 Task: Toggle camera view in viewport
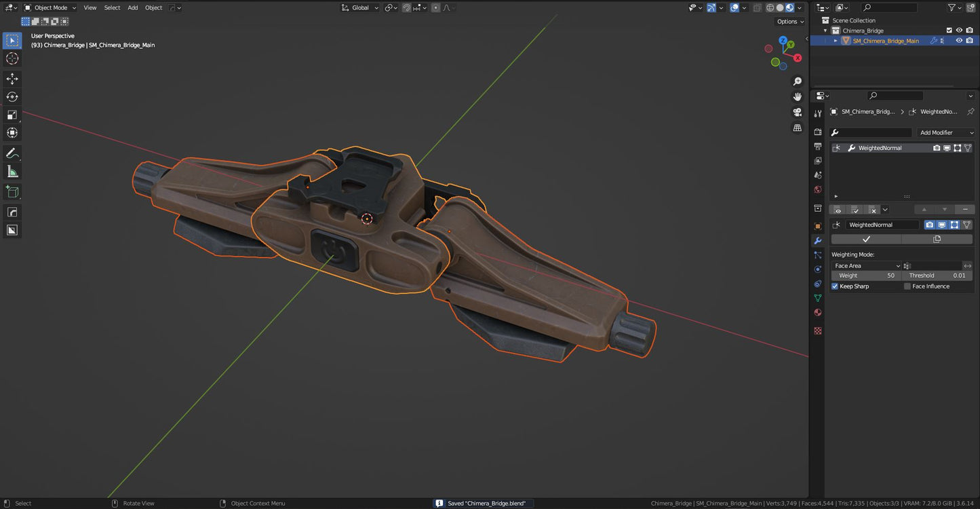click(798, 112)
